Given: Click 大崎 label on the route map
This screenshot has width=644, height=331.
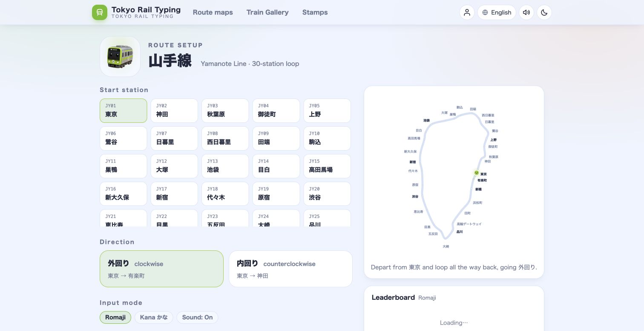Looking at the screenshot, I should (x=446, y=247).
